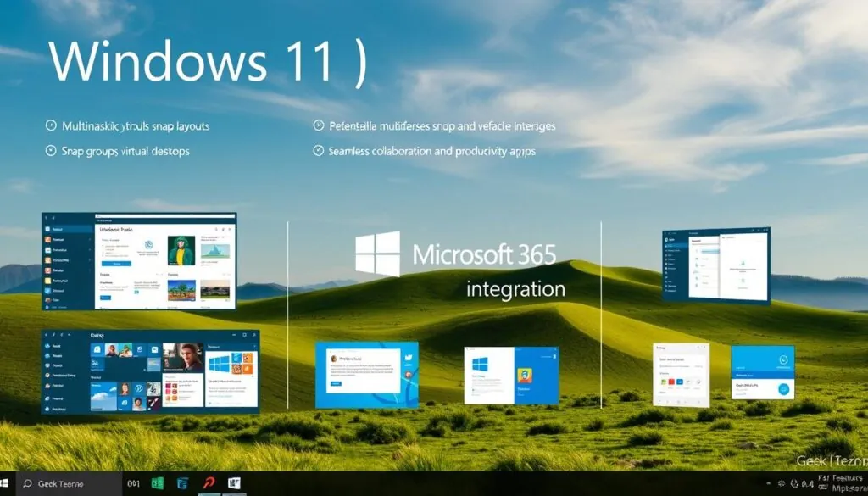Click the round blue button in far-right window
This screenshot has width=868, height=496.
click(x=784, y=389)
